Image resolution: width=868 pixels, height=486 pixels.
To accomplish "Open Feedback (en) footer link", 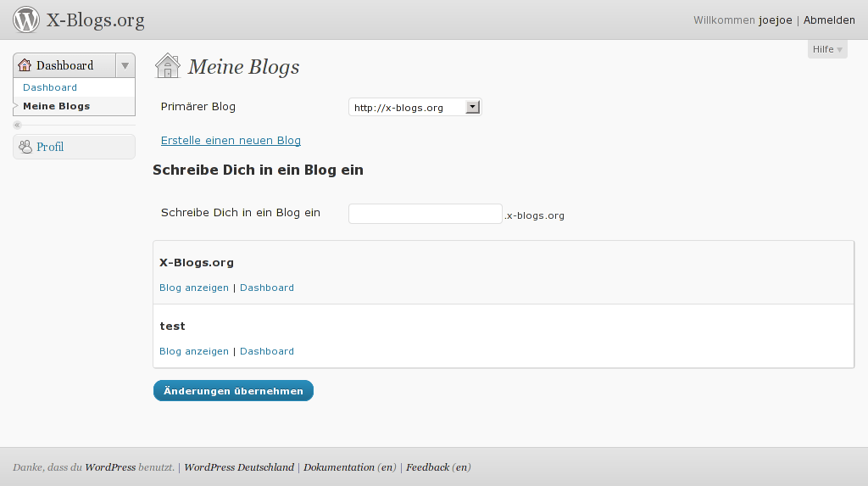I will pos(438,467).
